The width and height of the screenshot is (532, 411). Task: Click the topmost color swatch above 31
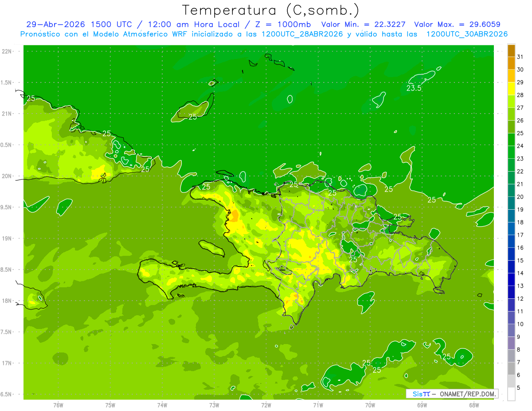[511, 51]
